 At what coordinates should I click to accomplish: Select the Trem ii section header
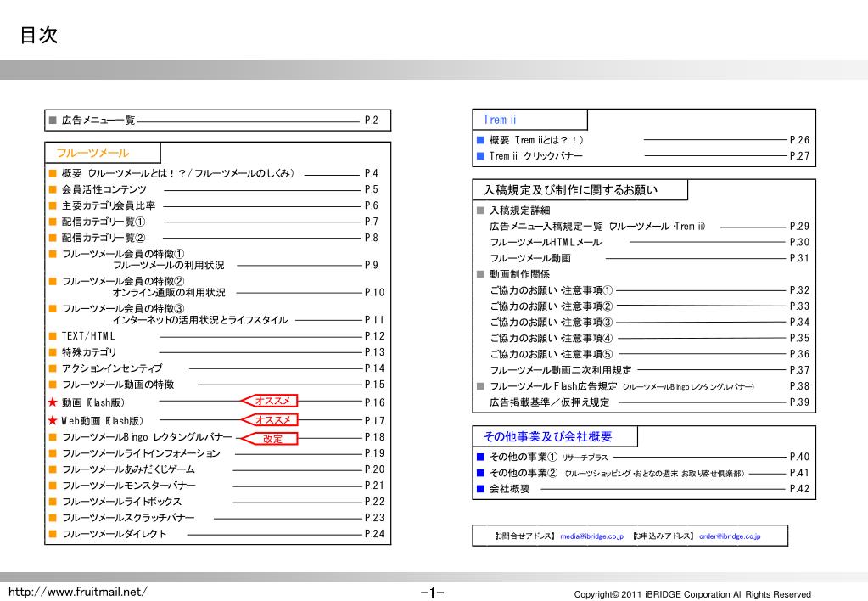tap(499, 120)
